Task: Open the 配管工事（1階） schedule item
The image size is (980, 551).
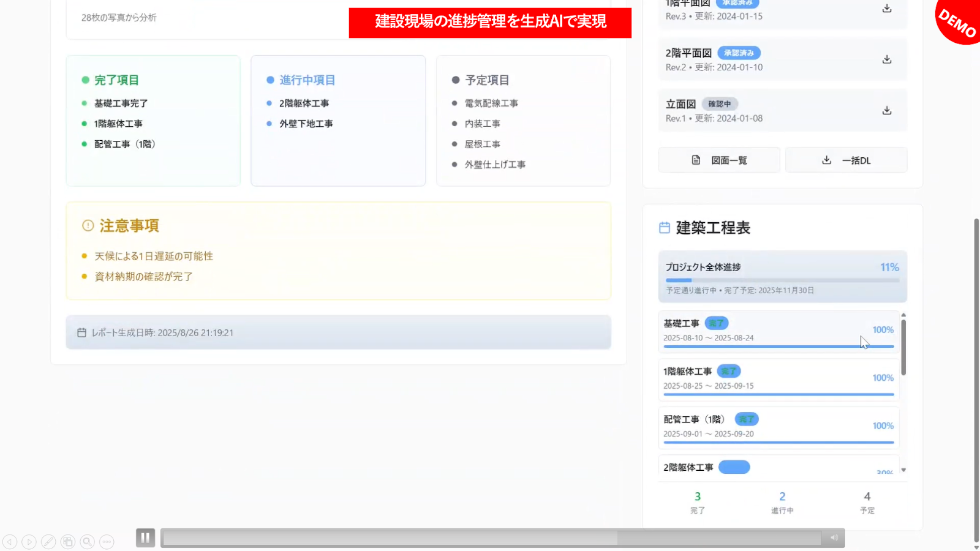Action: pos(778,427)
